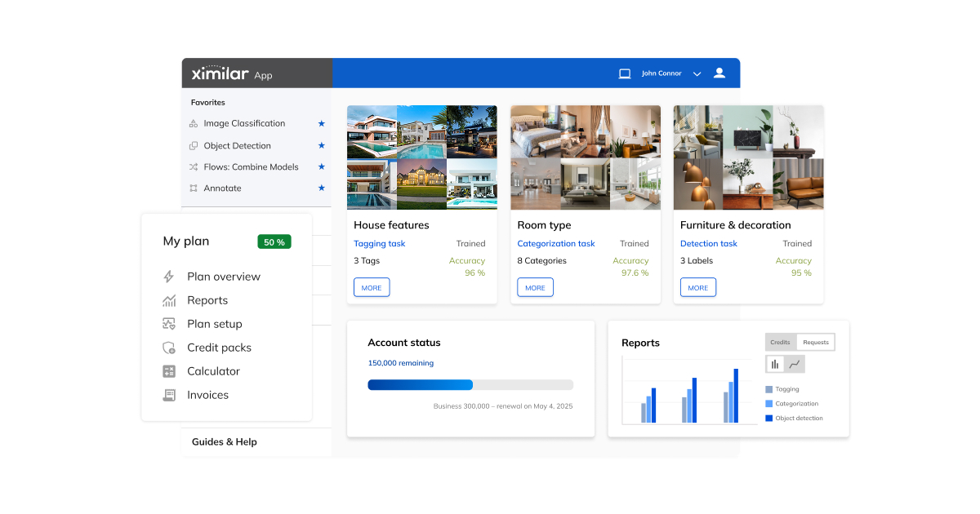Viewport: 980px width, 514px height.
Task: Open the Detection task link
Action: [709, 244]
